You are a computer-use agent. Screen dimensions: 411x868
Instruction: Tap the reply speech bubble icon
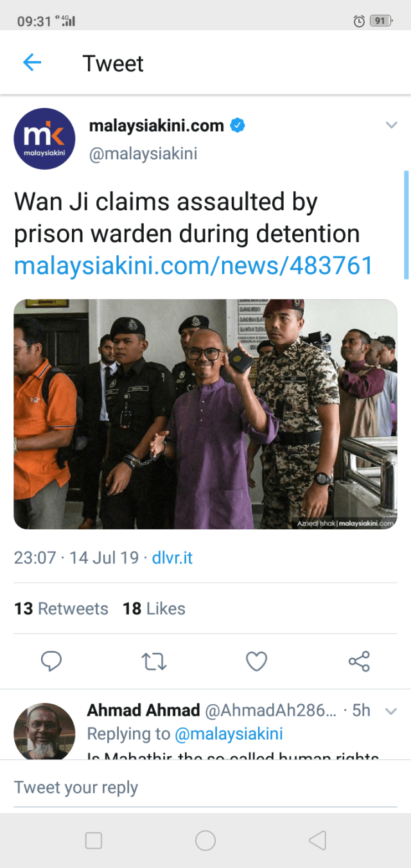(51, 661)
